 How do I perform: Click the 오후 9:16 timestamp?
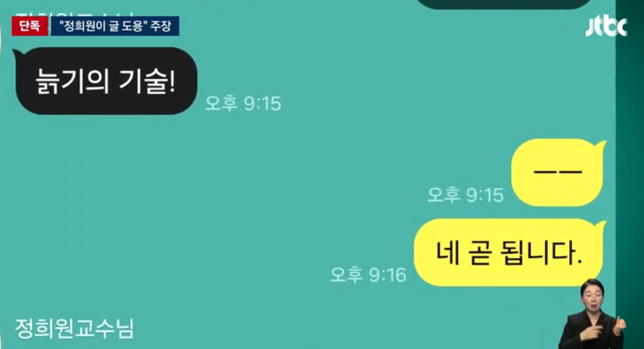368,275
